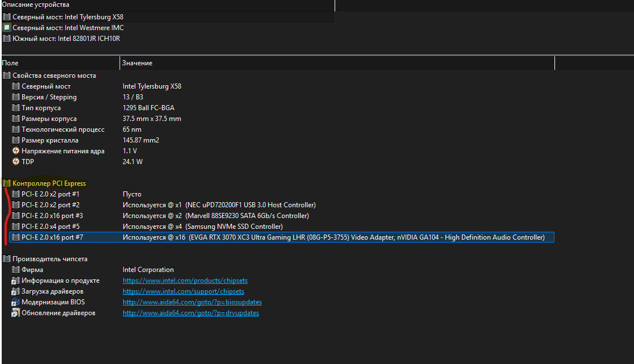The width and height of the screenshot is (634, 364).
Task: Click the TDP power icon
Action: pos(16,162)
